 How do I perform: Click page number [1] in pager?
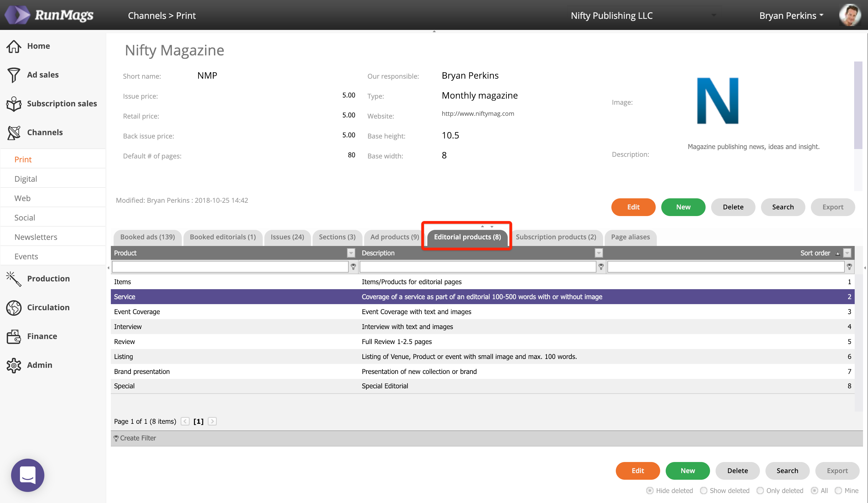point(198,421)
